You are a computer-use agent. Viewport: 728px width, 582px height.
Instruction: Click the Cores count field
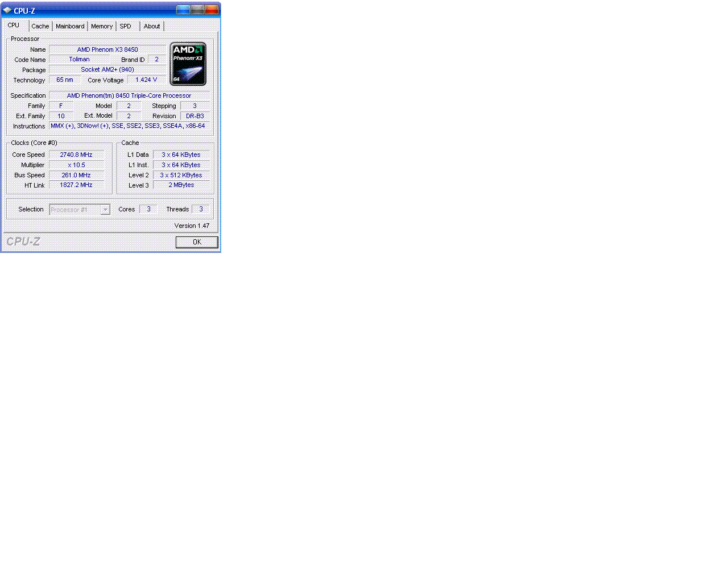tap(148, 209)
